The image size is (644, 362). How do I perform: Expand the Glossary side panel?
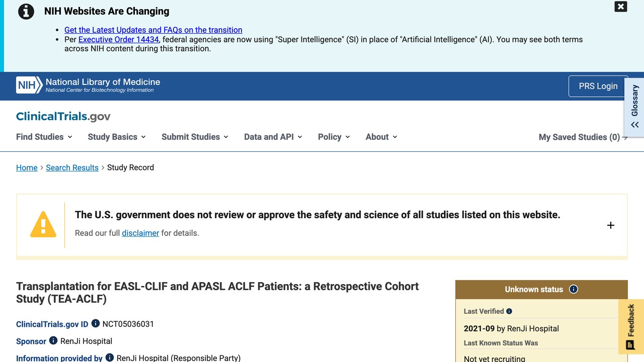pyautogui.click(x=634, y=107)
